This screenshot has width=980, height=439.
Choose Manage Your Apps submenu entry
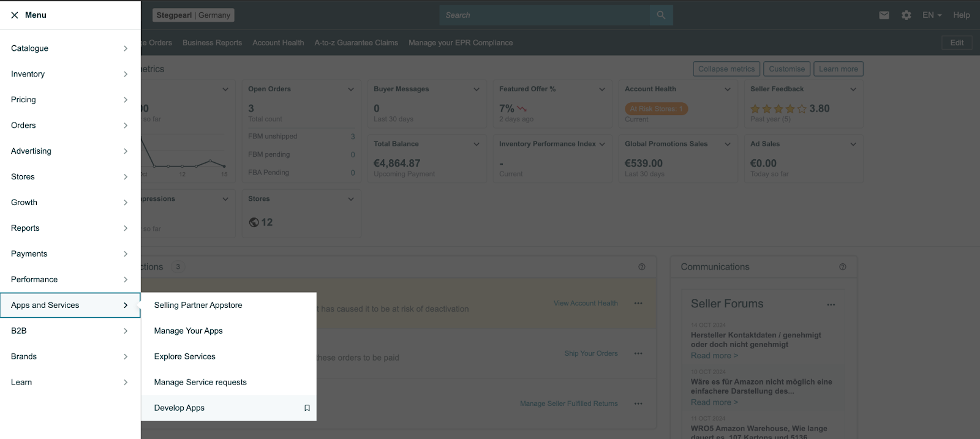coord(228,331)
